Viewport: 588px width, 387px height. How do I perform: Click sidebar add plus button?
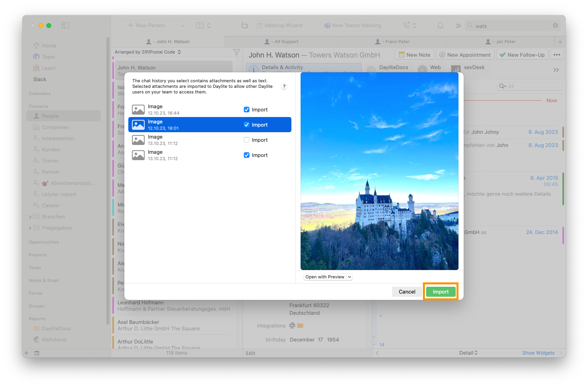point(26,353)
